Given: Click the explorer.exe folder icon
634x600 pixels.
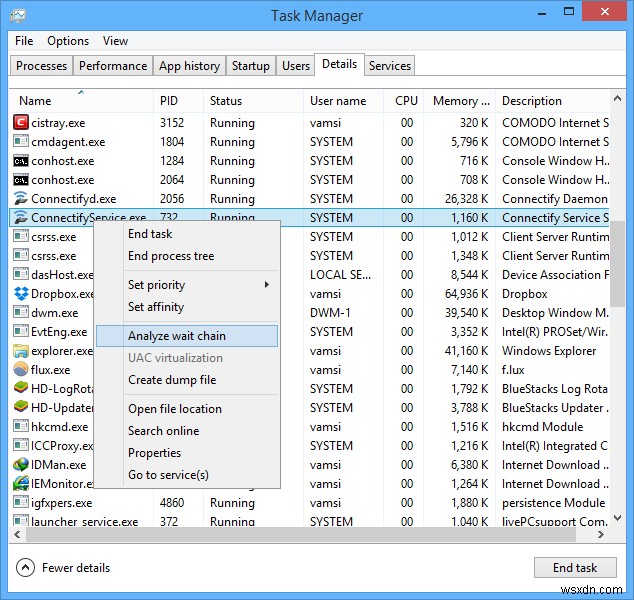Looking at the screenshot, I should (21, 351).
